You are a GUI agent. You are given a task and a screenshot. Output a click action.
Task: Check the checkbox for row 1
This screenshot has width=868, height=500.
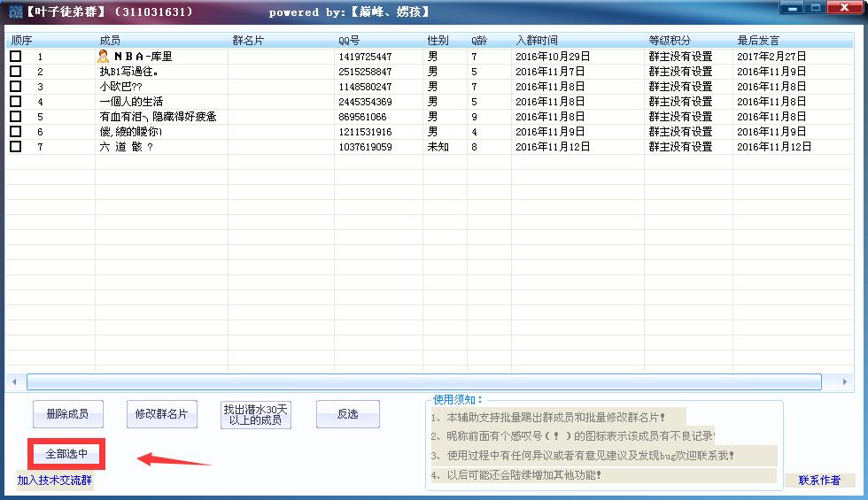coord(15,57)
